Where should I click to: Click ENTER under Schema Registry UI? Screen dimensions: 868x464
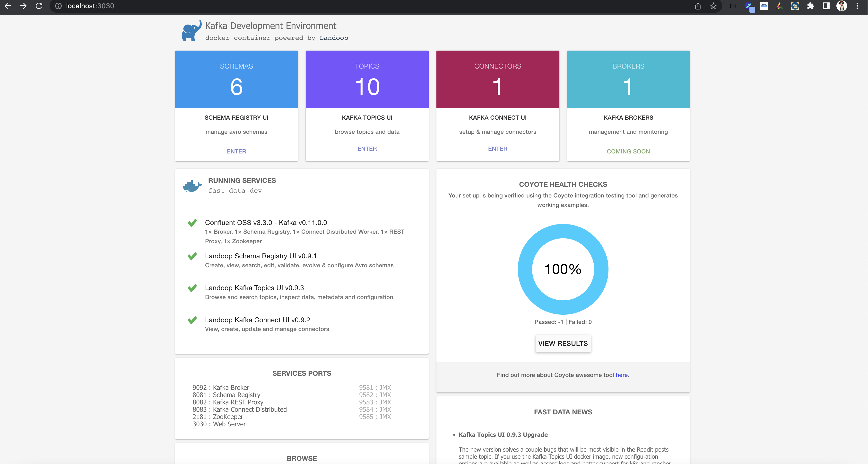point(236,151)
